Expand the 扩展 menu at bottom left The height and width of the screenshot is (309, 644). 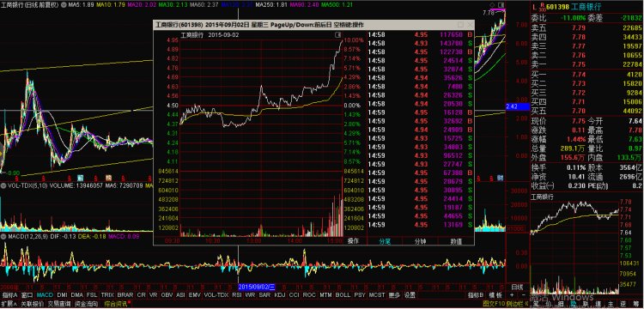click(x=9, y=304)
